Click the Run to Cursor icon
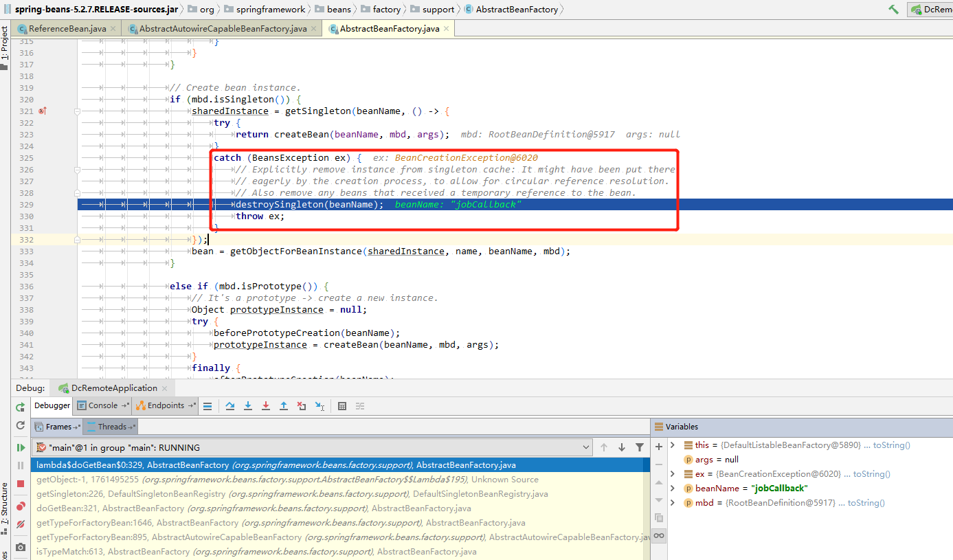The height and width of the screenshot is (560, 953). [319, 406]
